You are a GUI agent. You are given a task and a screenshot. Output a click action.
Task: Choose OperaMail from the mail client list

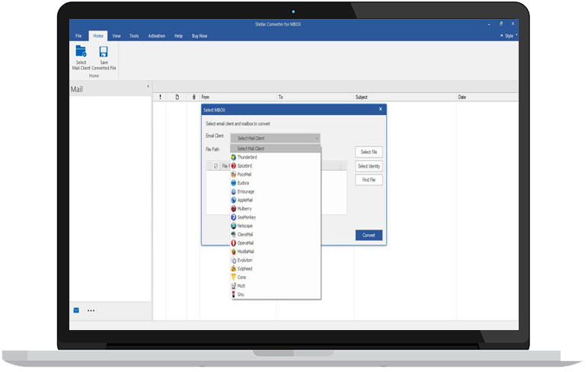tap(276, 243)
